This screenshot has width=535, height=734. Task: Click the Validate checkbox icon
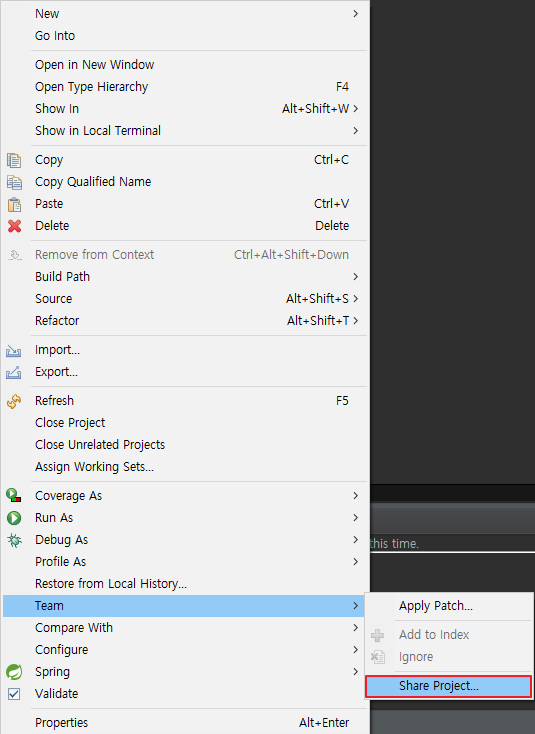14,694
